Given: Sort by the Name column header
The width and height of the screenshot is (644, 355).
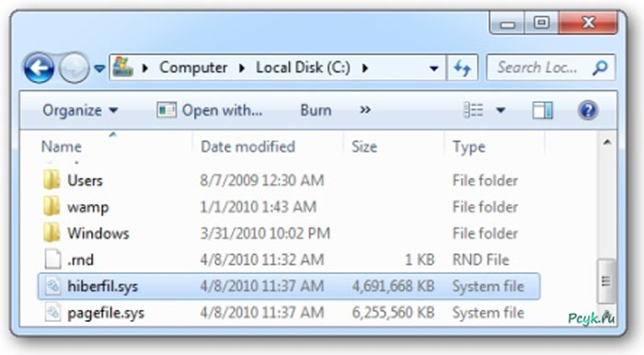Looking at the screenshot, I should click(x=62, y=146).
